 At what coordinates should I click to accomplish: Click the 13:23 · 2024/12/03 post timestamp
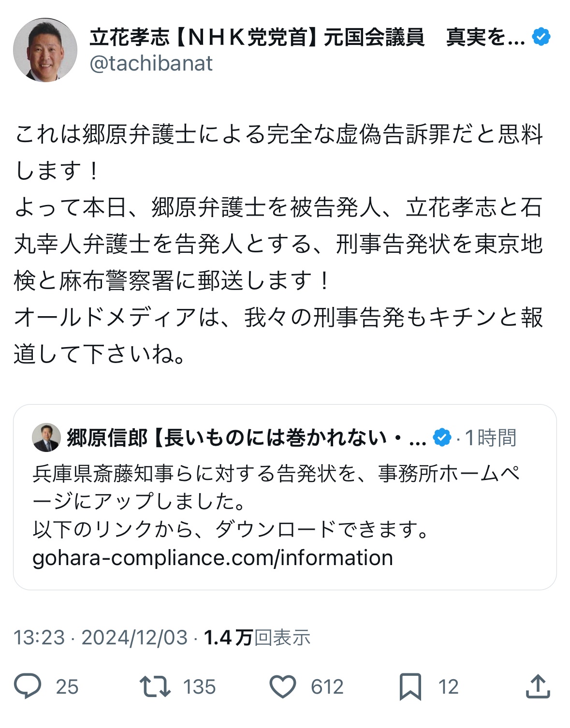[101, 638]
